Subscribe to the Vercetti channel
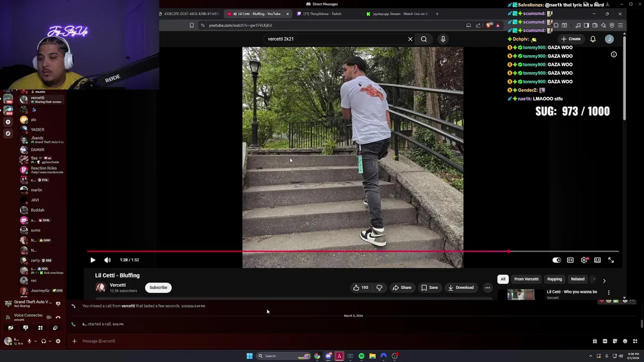 pyautogui.click(x=158, y=288)
